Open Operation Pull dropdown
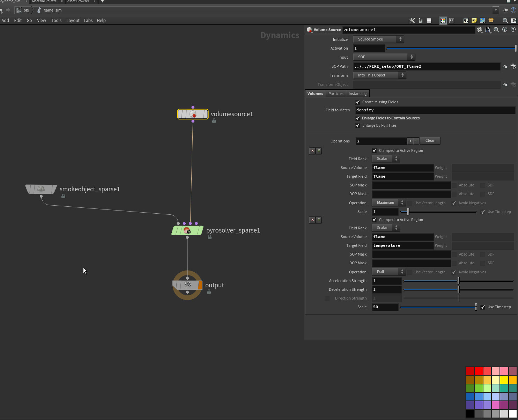Screen dimensions: 518x420 pyautogui.click(x=389, y=272)
